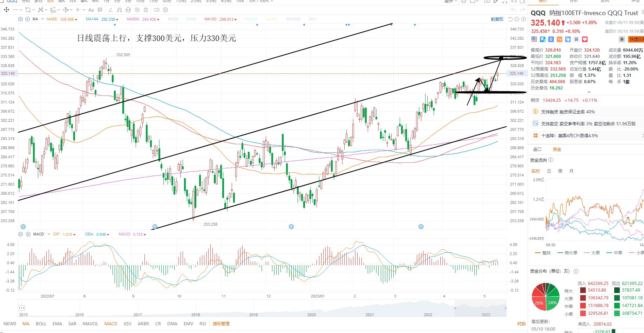Enable the KDJ indicator
Image resolution: width=644 pixels, height=333 pixels.
coord(128,324)
